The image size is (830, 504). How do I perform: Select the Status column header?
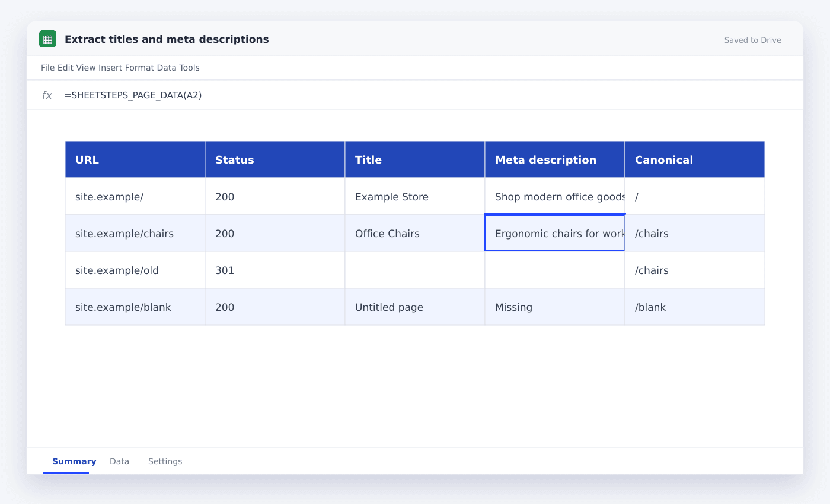pyautogui.click(x=275, y=160)
